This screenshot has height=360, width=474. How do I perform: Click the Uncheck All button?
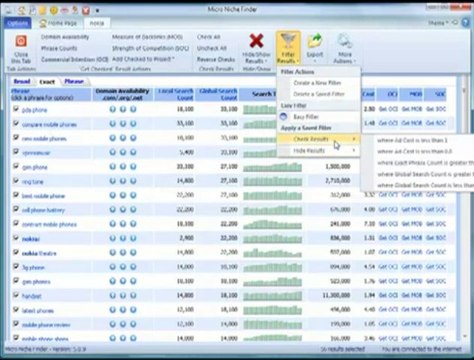[212, 48]
